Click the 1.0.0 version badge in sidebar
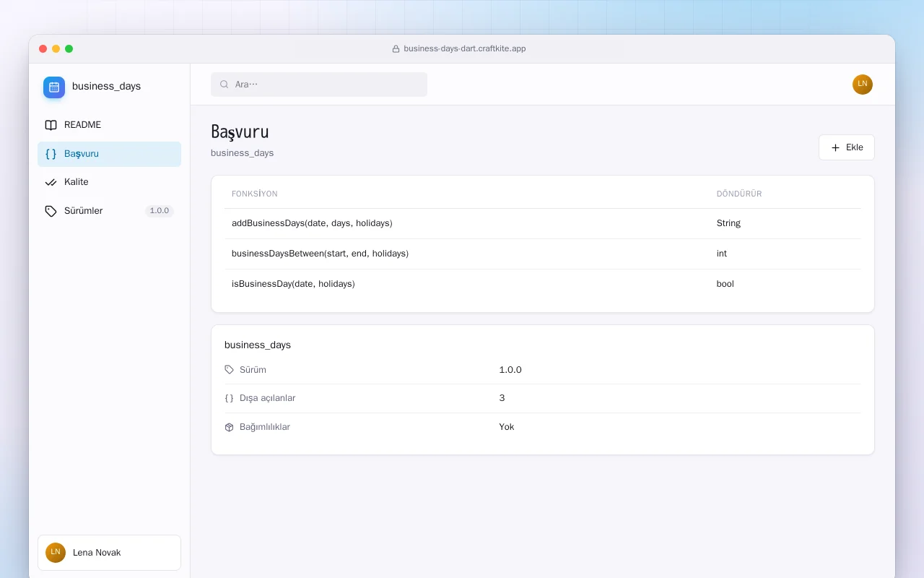 [160, 211]
